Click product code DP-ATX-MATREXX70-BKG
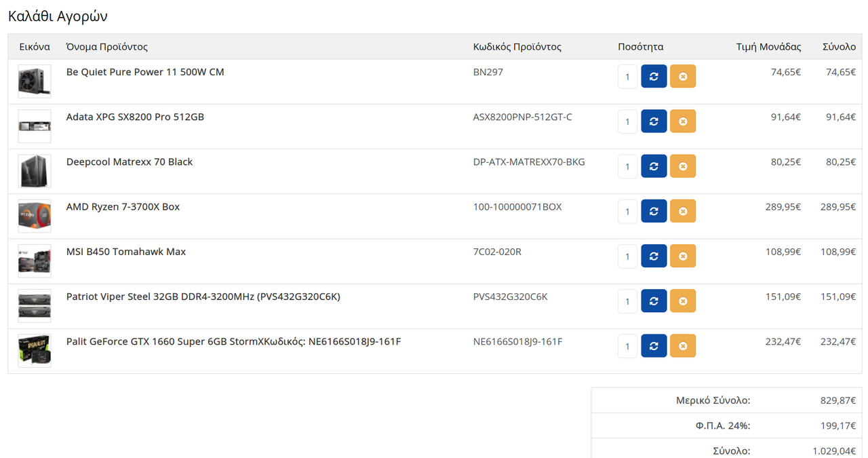 [x=529, y=161]
